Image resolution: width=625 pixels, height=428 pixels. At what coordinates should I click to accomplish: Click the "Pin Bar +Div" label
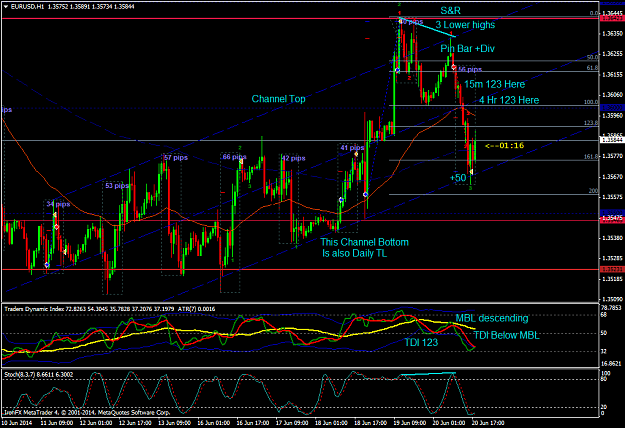pyautogui.click(x=467, y=49)
